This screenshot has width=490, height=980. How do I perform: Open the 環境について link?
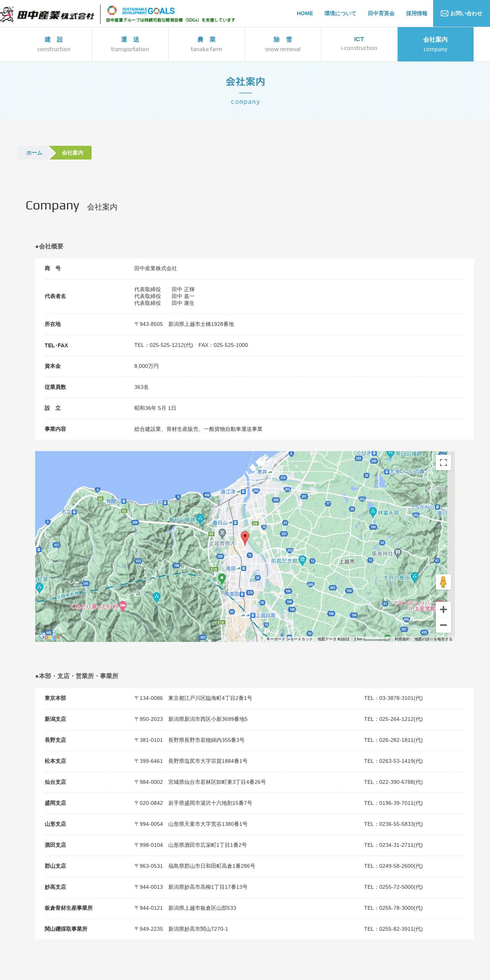(x=340, y=13)
